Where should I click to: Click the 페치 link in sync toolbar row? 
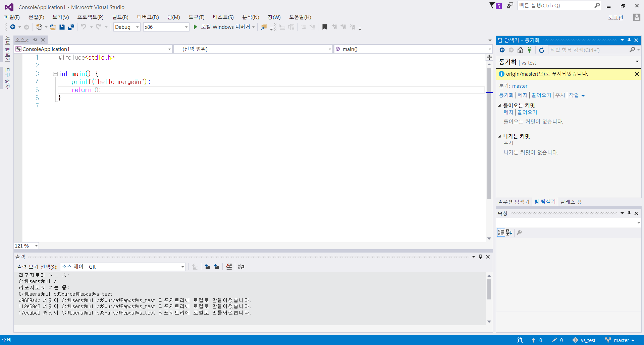tap(522, 95)
